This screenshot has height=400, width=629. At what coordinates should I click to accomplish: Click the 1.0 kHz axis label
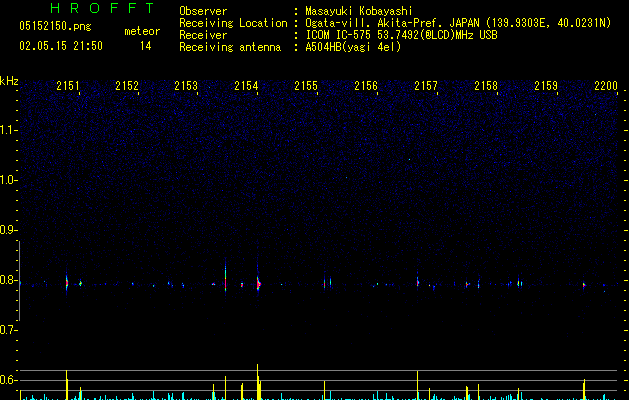click(x=8, y=180)
